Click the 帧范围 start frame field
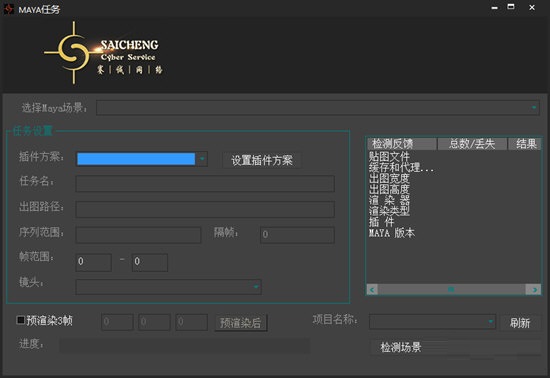Viewport: 550px width, 378px height. click(94, 262)
